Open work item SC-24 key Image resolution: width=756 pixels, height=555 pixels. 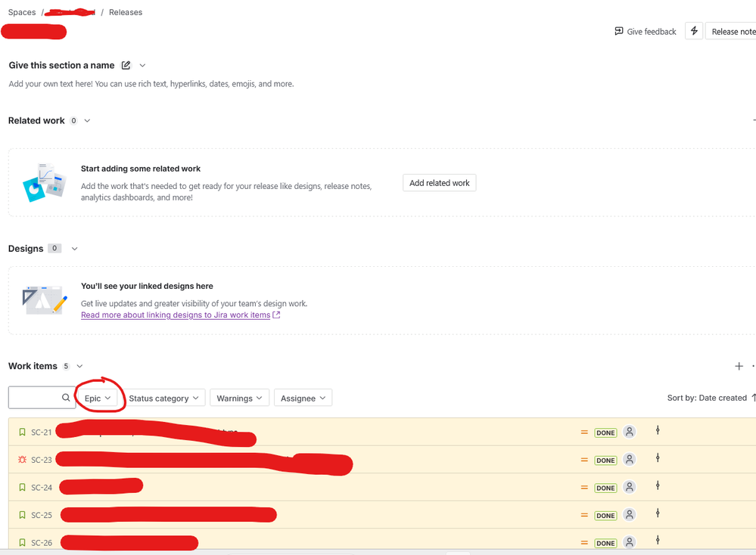pos(42,488)
